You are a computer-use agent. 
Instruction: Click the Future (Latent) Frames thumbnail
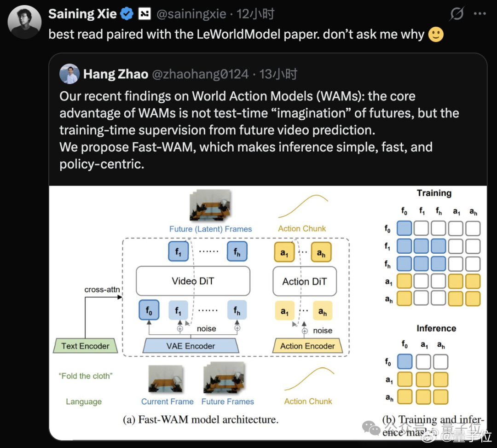(x=210, y=205)
